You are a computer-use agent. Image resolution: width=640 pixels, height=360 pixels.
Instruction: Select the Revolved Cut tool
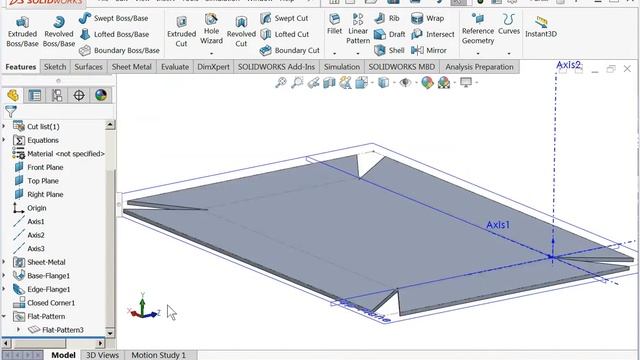click(x=241, y=31)
